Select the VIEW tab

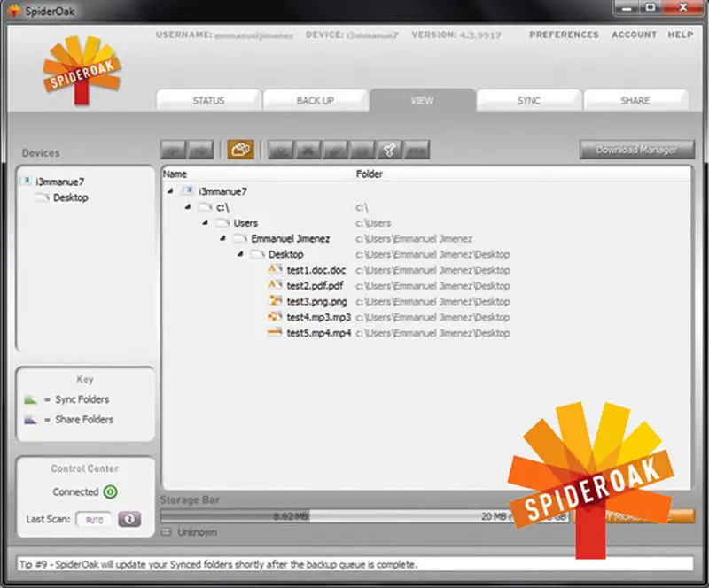tap(423, 100)
